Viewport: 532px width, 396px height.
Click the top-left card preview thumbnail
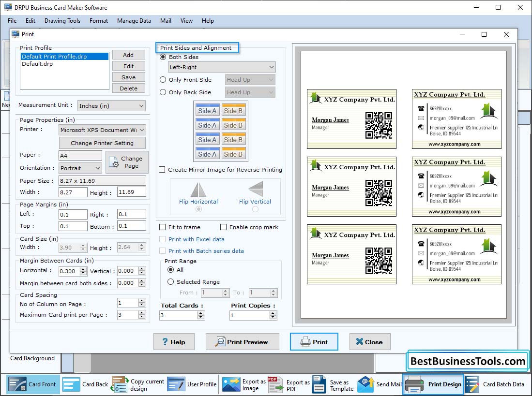351,119
